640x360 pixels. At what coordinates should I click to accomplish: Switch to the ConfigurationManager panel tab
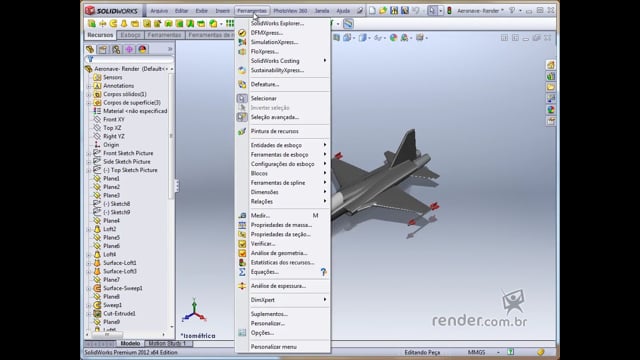[x=116, y=49]
